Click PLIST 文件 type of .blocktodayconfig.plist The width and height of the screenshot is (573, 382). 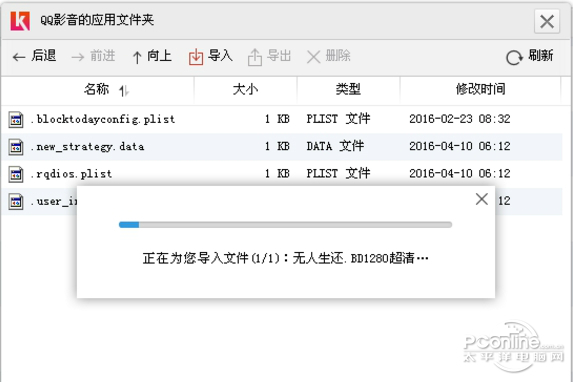click(338, 119)
